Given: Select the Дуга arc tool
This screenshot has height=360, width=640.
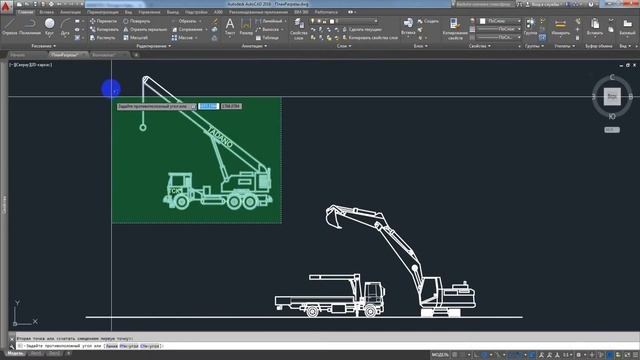Looking at the screenshot, I should coord(65,27).
